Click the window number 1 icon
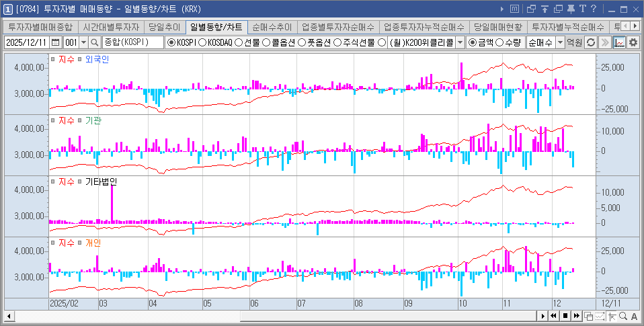 [8, 9]
